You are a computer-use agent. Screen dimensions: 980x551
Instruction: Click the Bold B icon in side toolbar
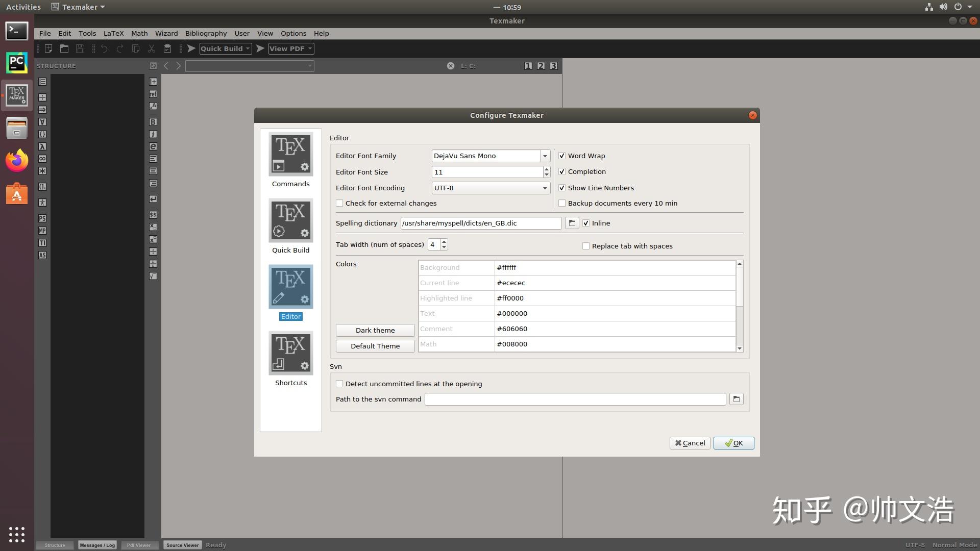point(153,122)
